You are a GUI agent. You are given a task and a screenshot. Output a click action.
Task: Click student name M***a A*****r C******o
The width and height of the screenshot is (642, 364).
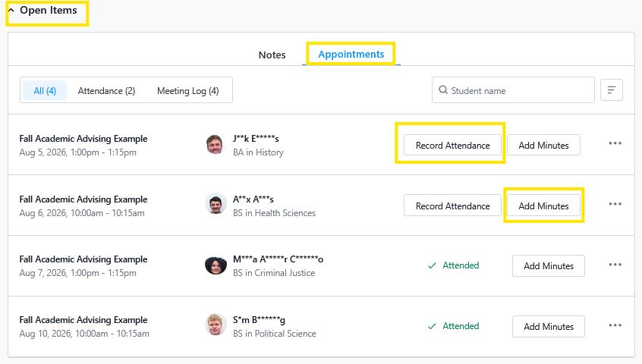pyautogui.click(x=278, y=259)
